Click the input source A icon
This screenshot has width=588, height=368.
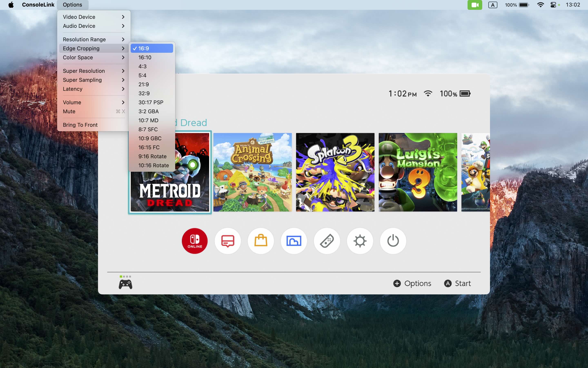493,5
